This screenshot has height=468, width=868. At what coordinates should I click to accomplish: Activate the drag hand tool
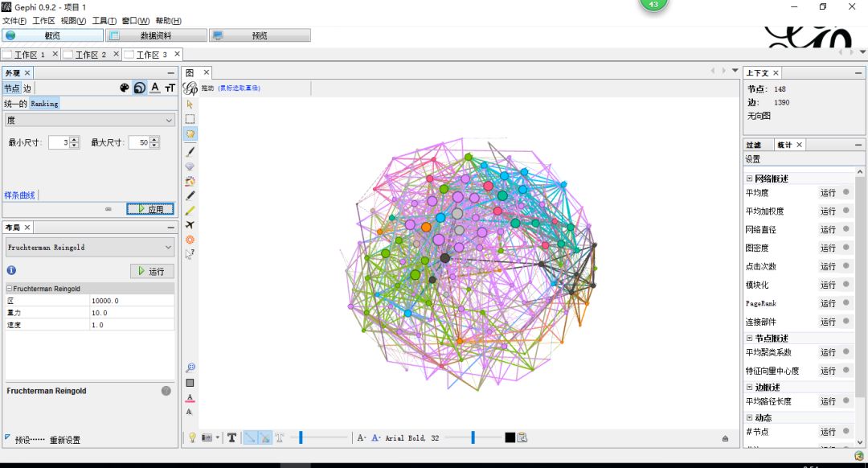[x=190, y=134]
